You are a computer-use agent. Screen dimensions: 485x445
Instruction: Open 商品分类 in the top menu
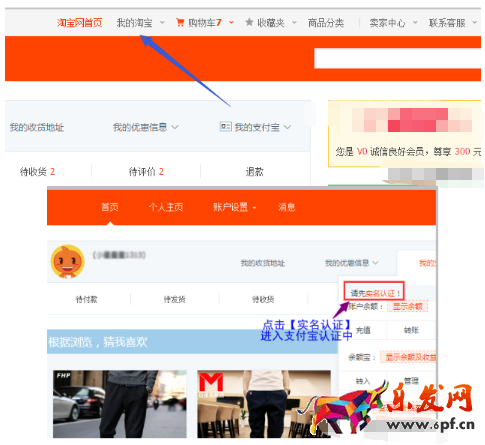[x=326, y=23]
